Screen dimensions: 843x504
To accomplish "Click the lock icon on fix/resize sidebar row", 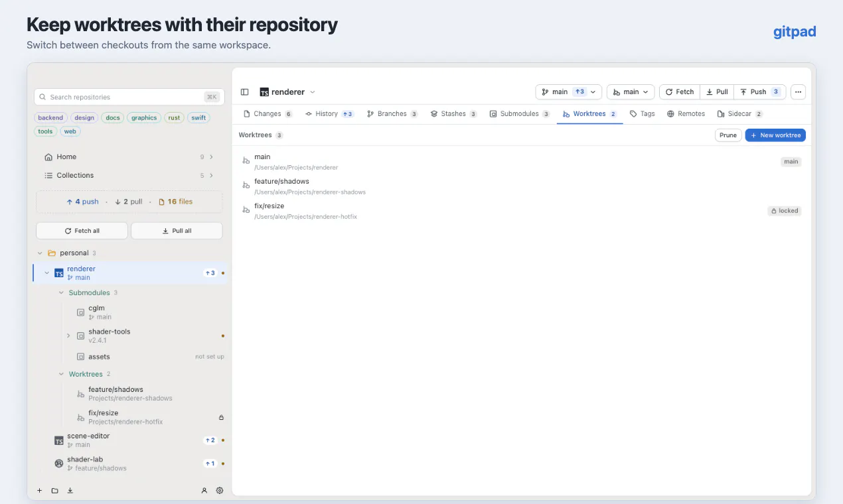I will point(222,418).
